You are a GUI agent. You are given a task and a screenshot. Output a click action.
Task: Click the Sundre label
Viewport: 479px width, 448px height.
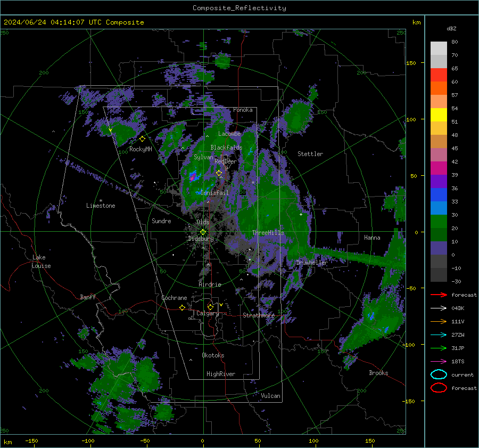click(x=161, y=221)
